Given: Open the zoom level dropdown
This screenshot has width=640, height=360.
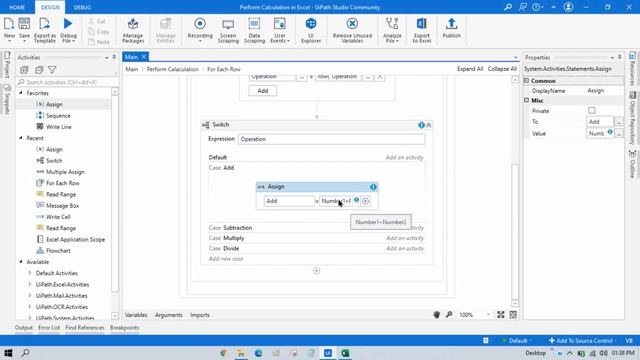Looking at the screenshot, I should [x=488, y=315].
